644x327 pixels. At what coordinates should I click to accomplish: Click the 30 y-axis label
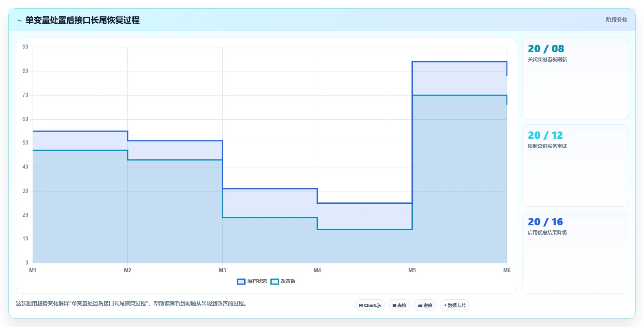click(25, 191)
